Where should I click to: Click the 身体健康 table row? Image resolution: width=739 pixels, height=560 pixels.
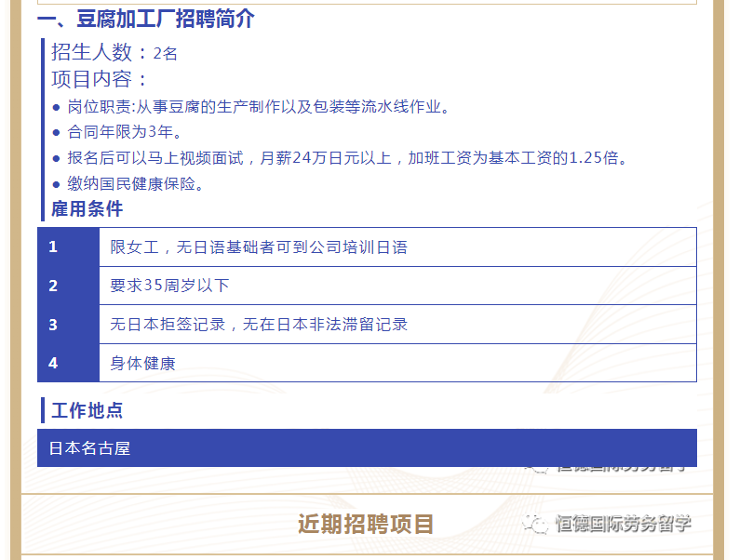pyautogui.click(x=142, y=363)
